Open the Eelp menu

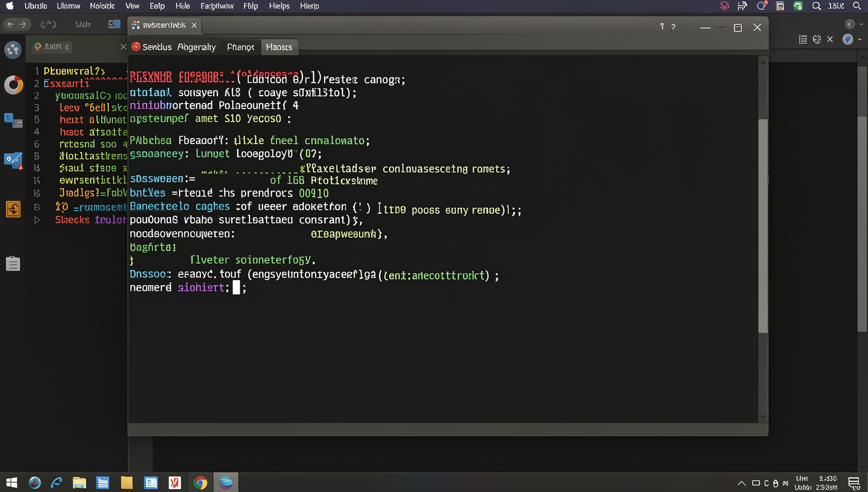[x=157, y=6]
